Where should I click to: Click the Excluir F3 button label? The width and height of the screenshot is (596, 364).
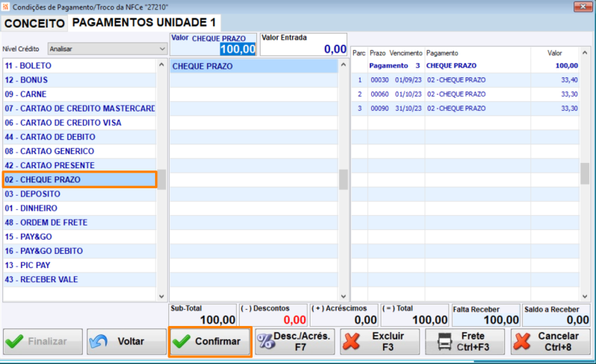coord(387,341)
